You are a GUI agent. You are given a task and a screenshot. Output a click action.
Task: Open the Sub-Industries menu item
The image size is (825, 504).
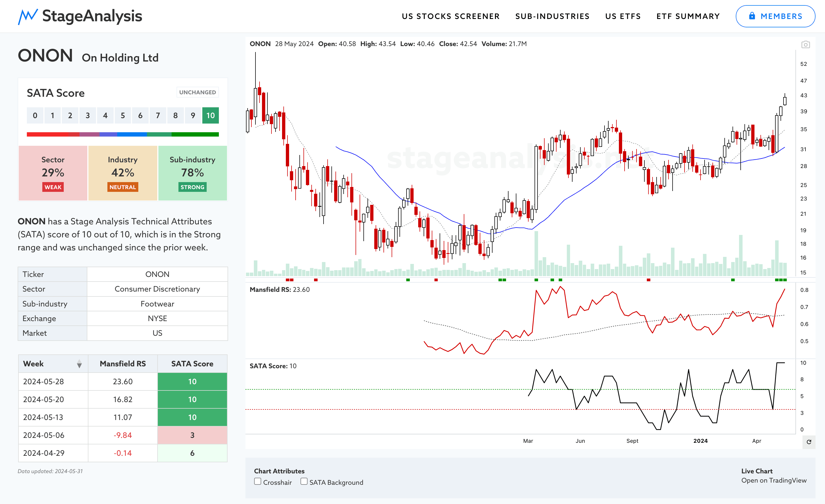coord(552,16)
